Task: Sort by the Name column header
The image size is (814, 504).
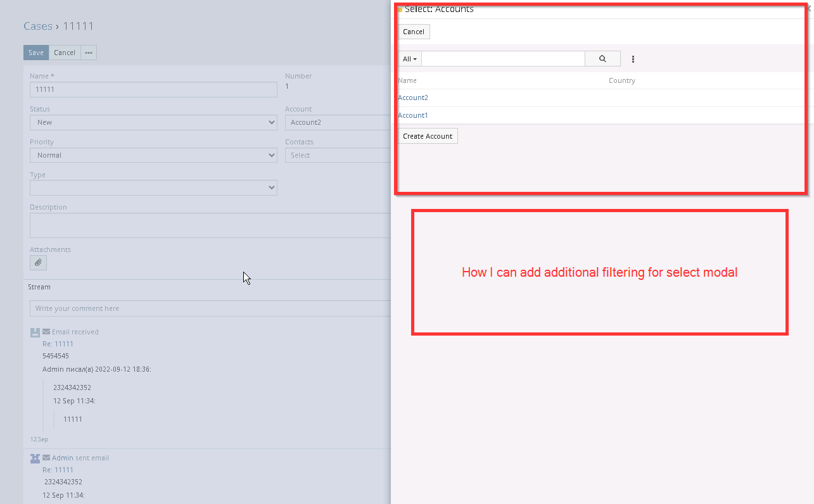Action: [x=407, y=80]
